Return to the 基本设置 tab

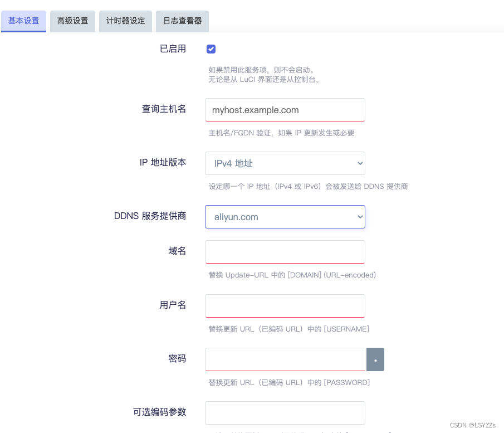pyautogui.click(x=23, y=21)
